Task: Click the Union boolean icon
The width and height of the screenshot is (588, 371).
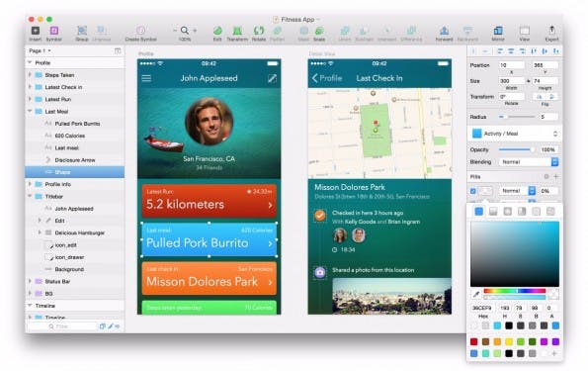Action: (345, 31)
